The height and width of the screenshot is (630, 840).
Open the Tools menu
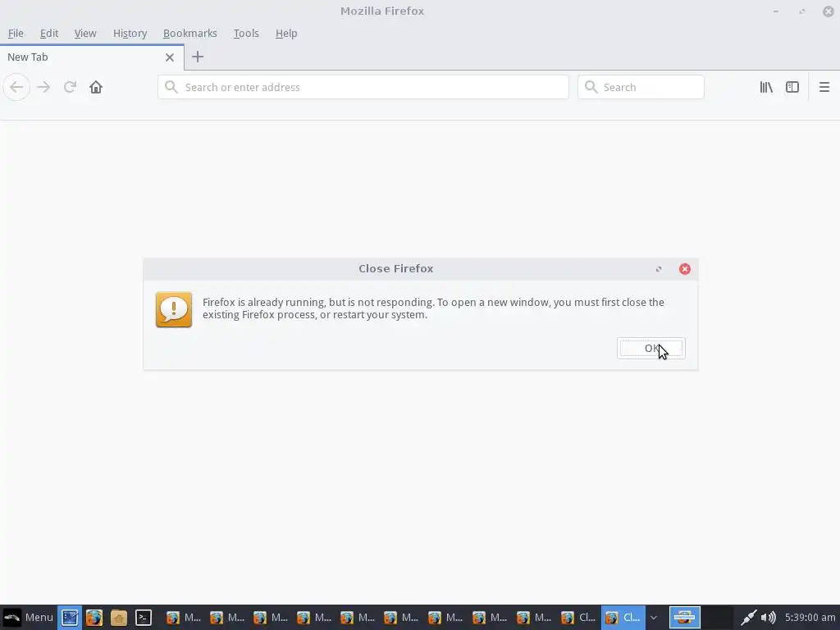(x=246, y=33)
